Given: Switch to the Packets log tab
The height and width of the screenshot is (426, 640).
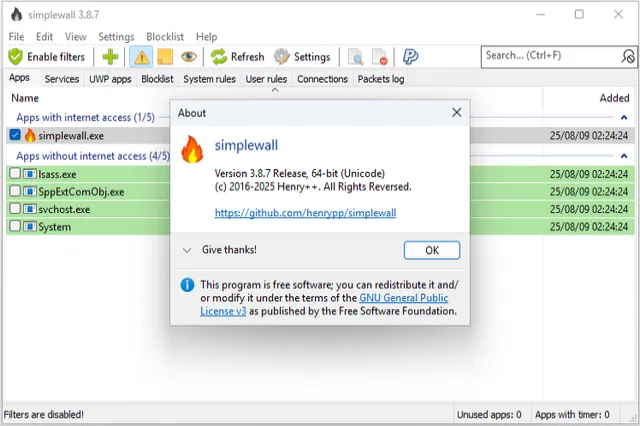Looking at the screenshot, I should click(381, 79).
